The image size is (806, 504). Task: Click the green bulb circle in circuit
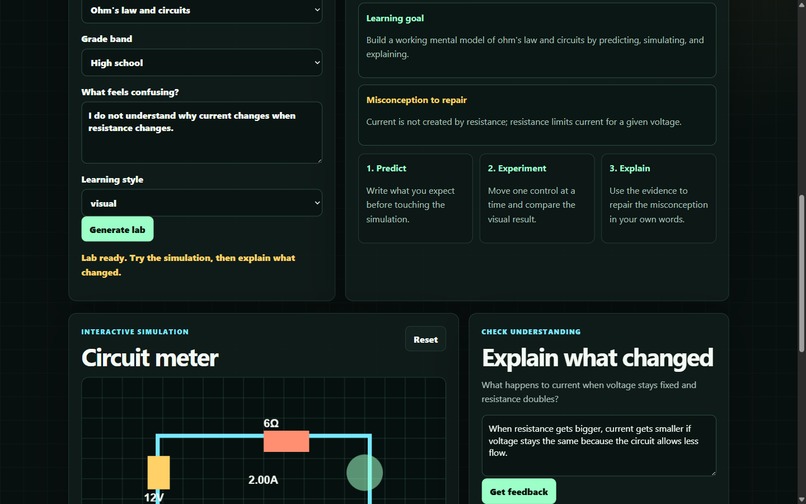(364, 473)
